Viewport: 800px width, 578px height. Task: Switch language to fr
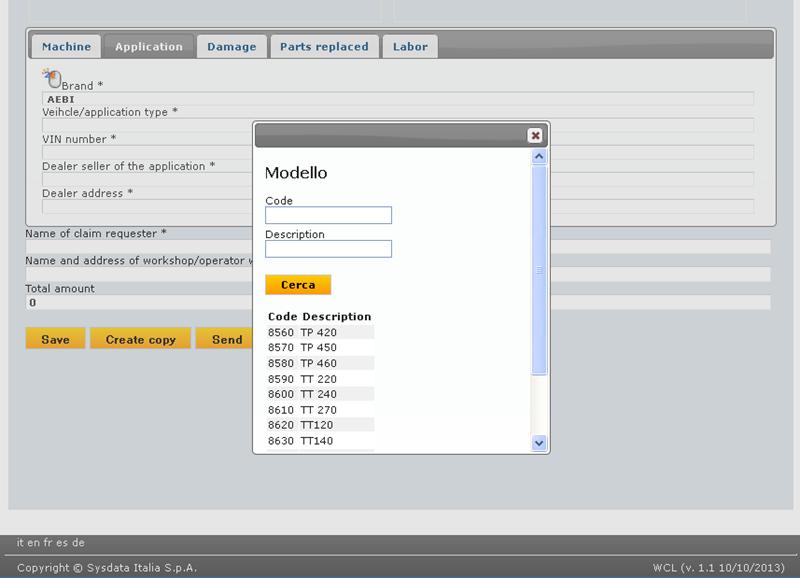[48, 542]
